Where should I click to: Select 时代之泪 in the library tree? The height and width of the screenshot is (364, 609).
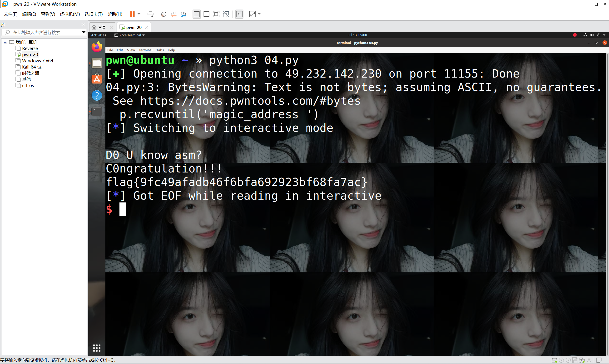point(30,73)
